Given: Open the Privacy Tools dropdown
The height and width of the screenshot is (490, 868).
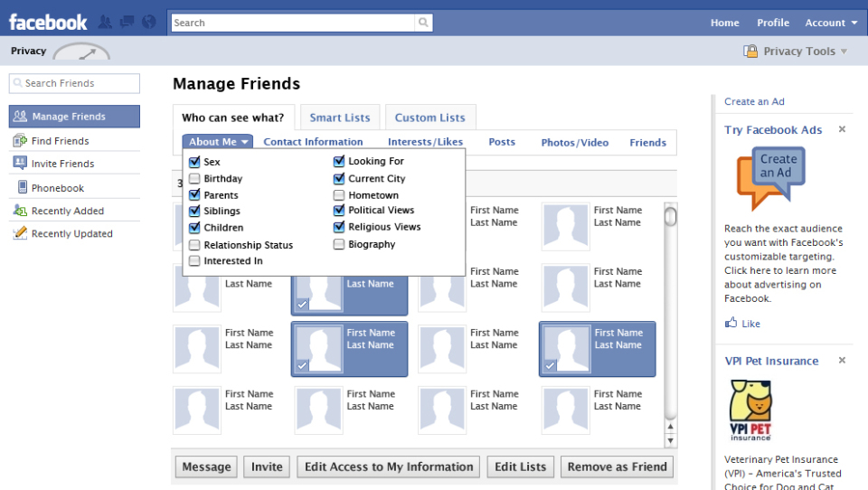Looking at the screenshot, I should [797, 52].
